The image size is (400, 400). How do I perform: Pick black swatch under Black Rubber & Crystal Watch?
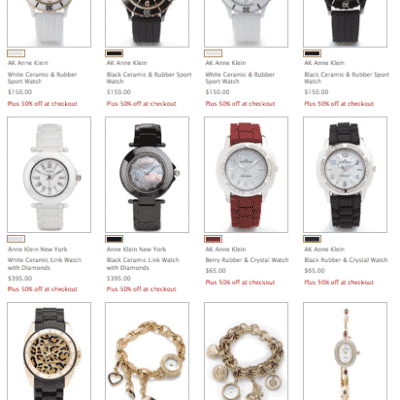coord(312,239)
